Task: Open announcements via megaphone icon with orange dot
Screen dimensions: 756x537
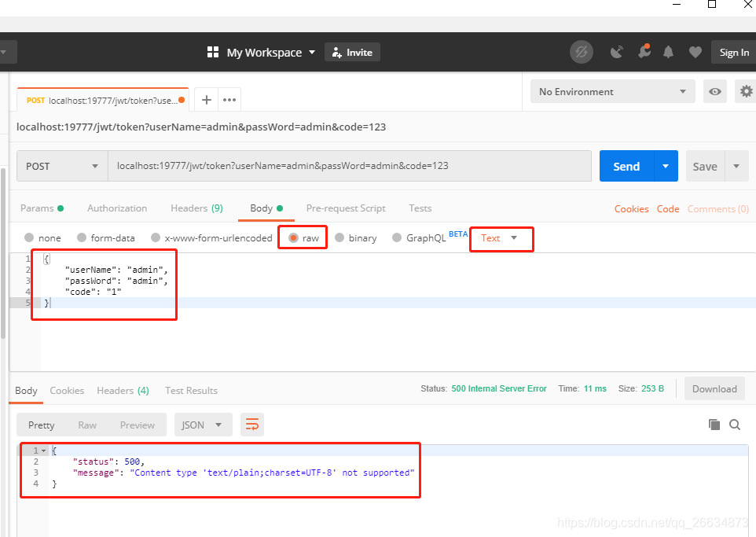Action: click(x=644, y=51)
